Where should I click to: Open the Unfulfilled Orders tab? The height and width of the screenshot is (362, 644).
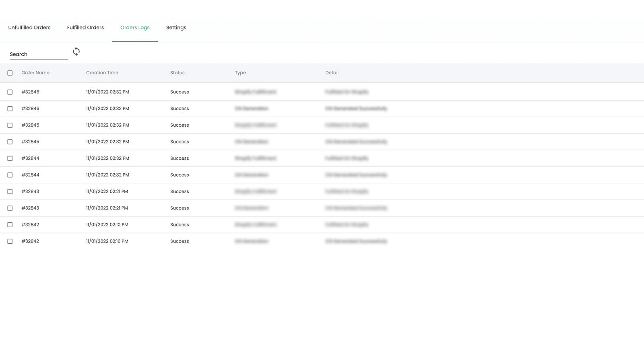29,27
